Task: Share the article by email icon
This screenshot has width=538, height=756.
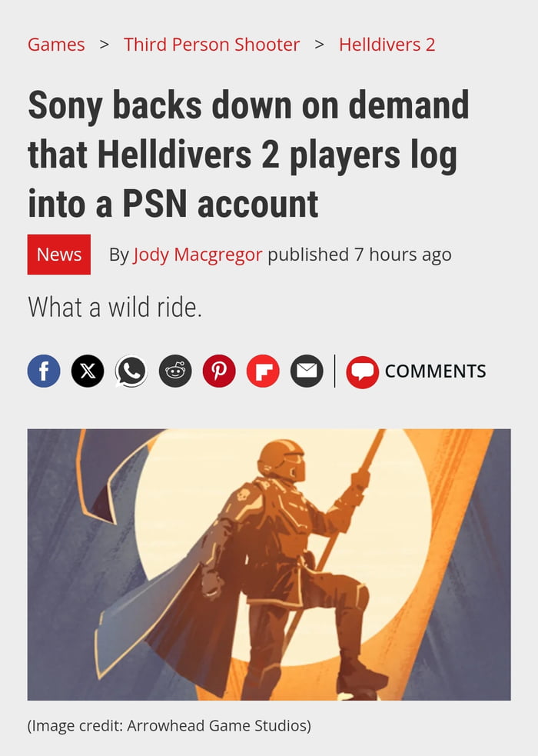Action: tap(307, 371)
